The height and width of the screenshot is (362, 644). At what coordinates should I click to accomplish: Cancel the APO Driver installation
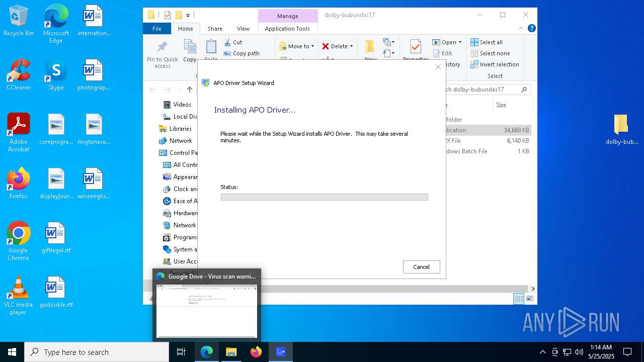(421, 267)
